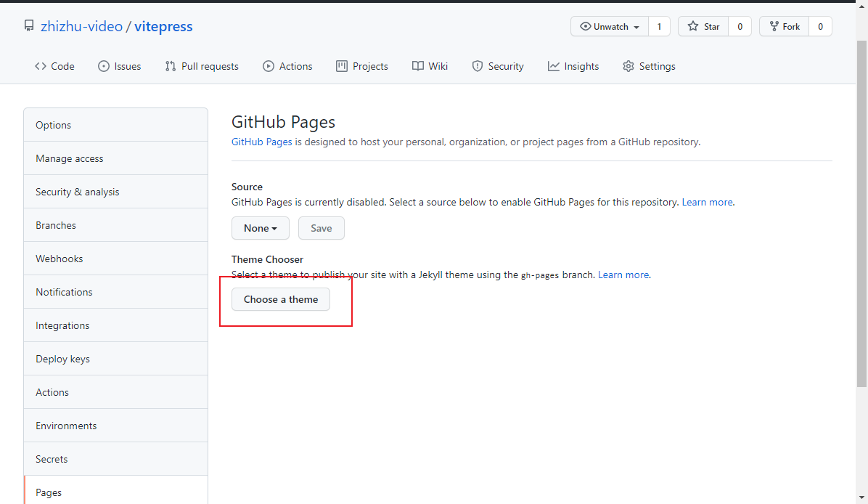This screenshot has height=504, width=868.
Task: Open Deploy keys settings
Action: pos(115,359)
